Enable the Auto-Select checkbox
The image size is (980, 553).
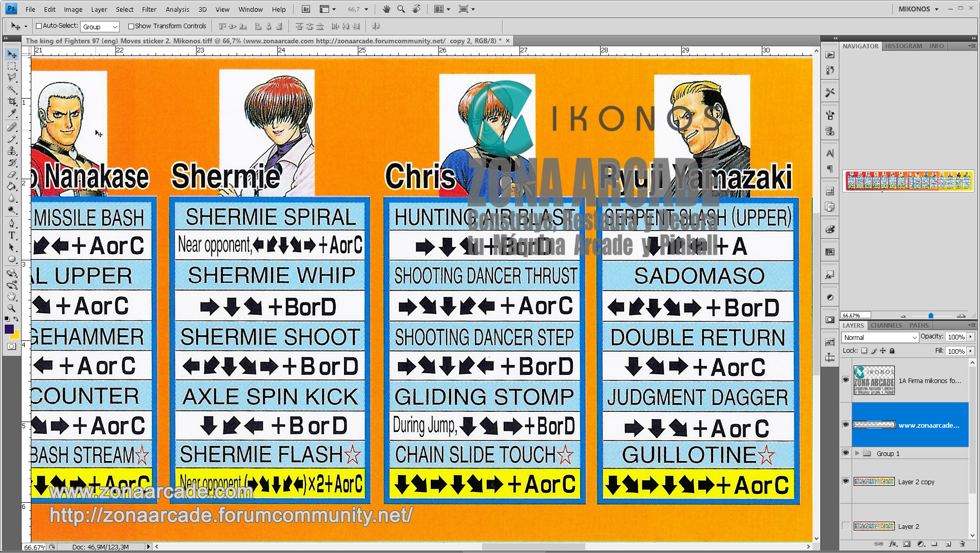39,26
